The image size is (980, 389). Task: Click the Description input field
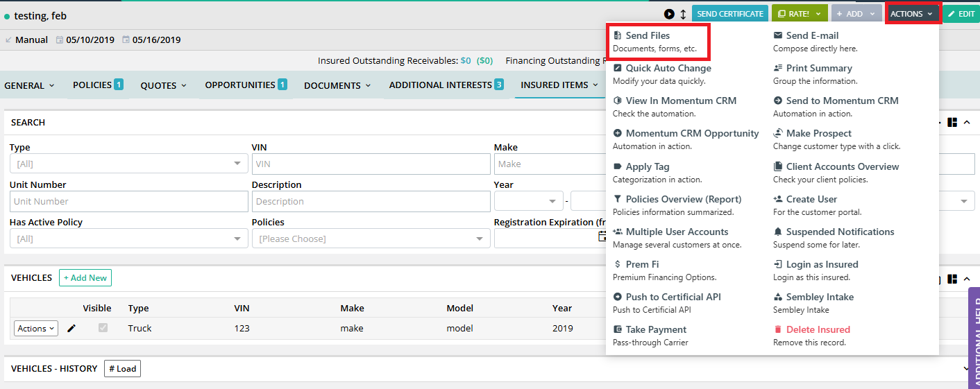pos(371,201)
